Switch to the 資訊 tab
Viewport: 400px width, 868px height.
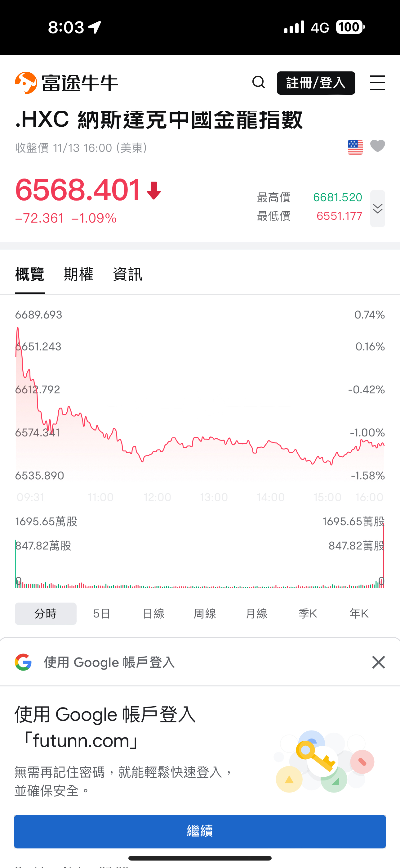point(128,274)
